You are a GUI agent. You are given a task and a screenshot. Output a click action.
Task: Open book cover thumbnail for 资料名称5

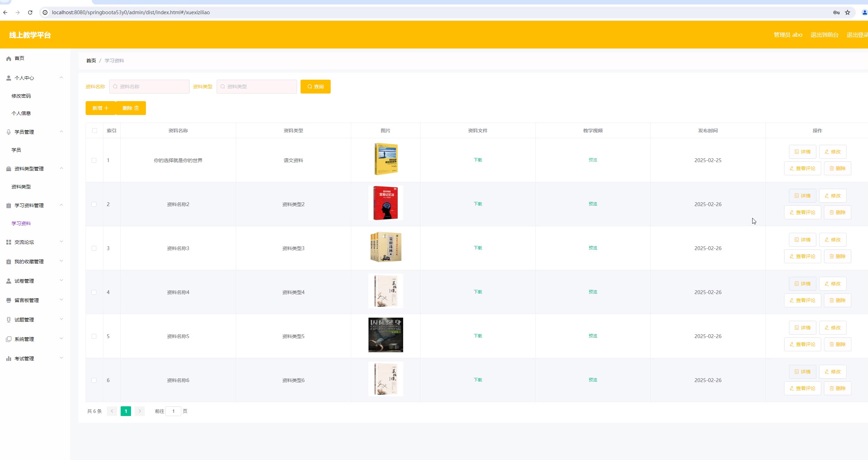pyautogui.click(x=385, y=335)
